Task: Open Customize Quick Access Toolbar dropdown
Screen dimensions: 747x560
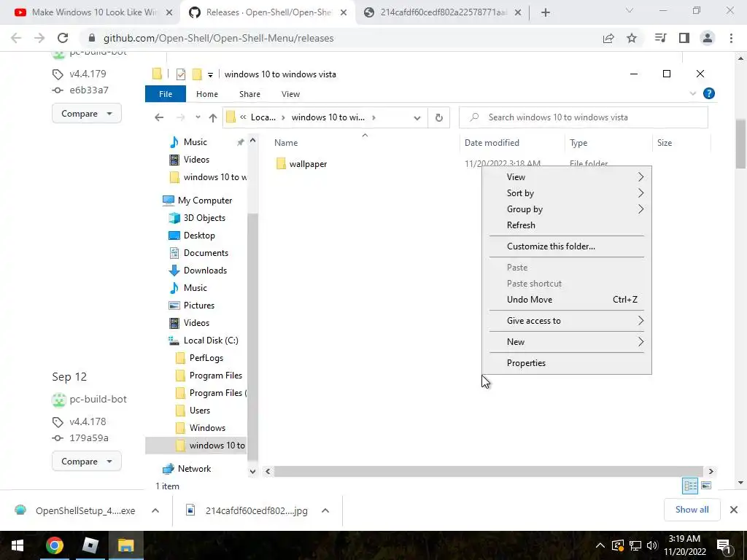Action: click(210, 75)
